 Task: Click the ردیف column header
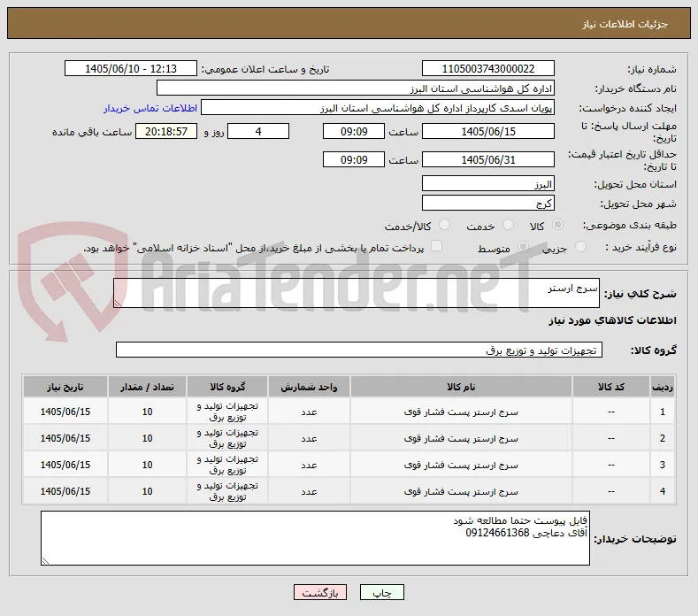pos(663,387)
